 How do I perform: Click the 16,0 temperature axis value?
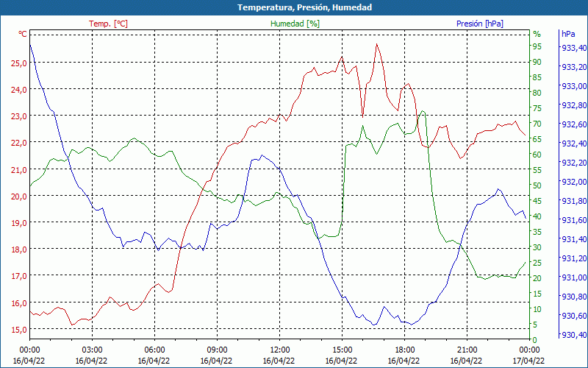19,303
